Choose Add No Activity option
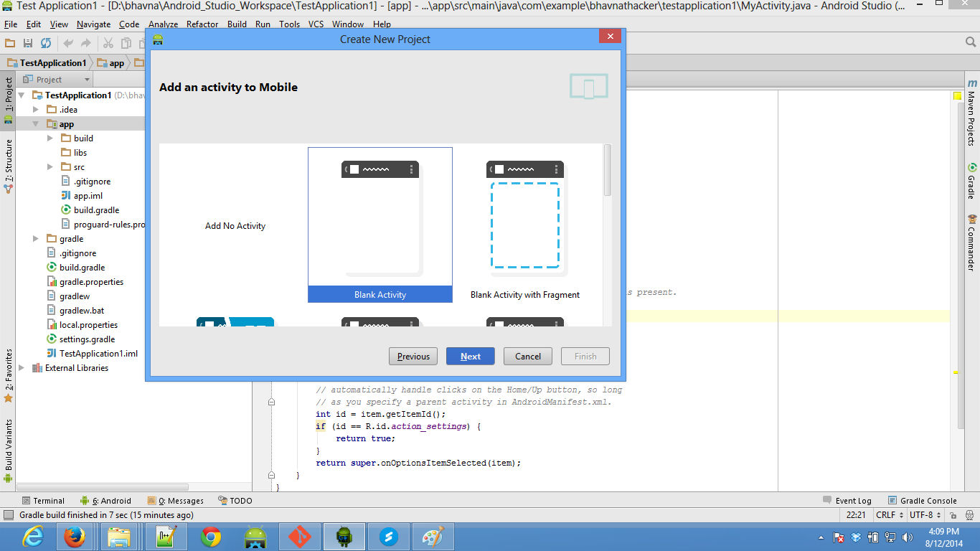The height and width of the screenshot is (551, 980). pyautogui.click(x=235, y=226)
